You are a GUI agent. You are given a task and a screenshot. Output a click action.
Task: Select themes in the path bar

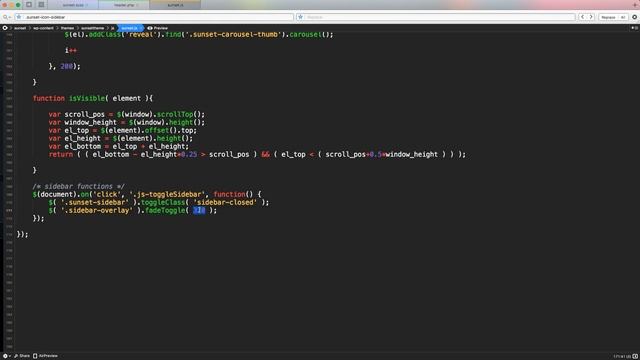click(67, 28)
